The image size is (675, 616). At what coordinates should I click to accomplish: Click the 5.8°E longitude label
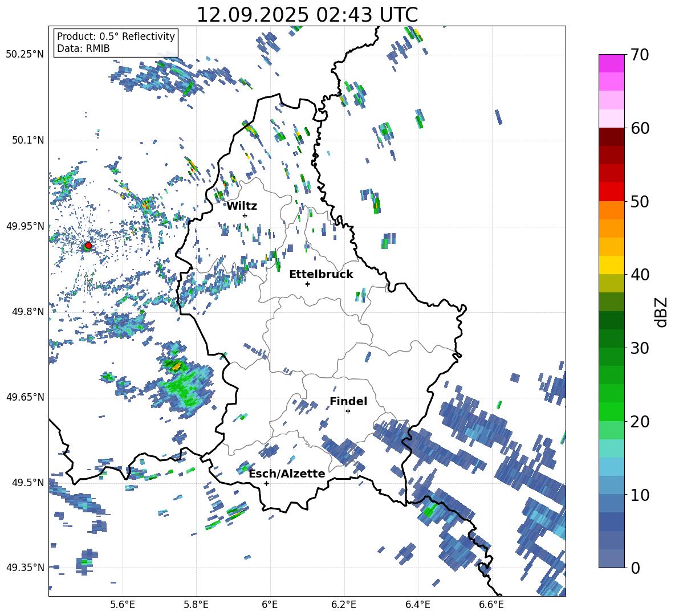click(196, 605)
